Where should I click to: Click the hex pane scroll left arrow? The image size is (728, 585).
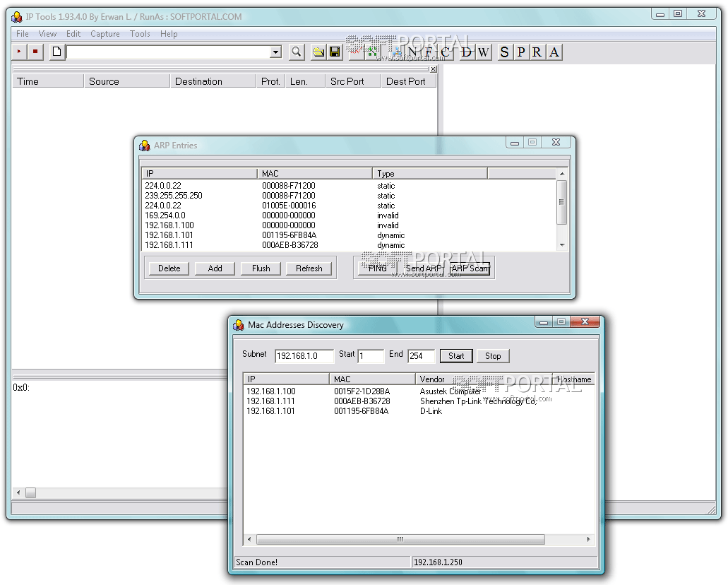pos(18,492)
